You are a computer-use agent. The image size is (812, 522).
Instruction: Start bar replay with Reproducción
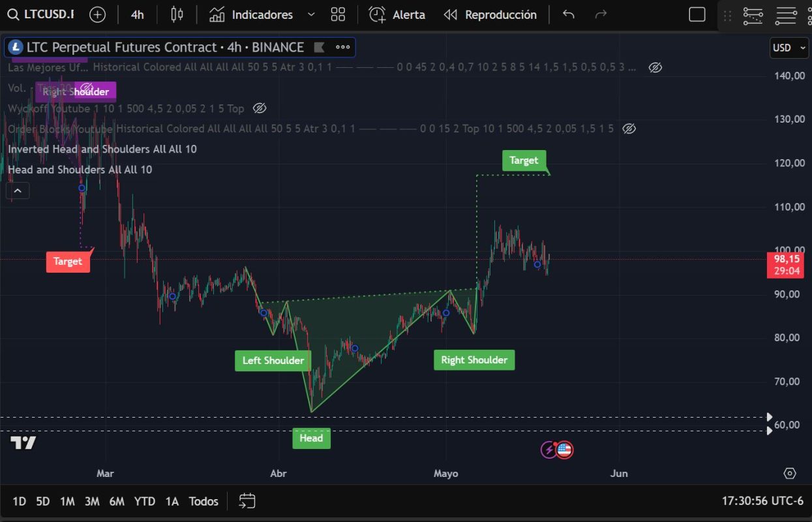pos(490,14)
